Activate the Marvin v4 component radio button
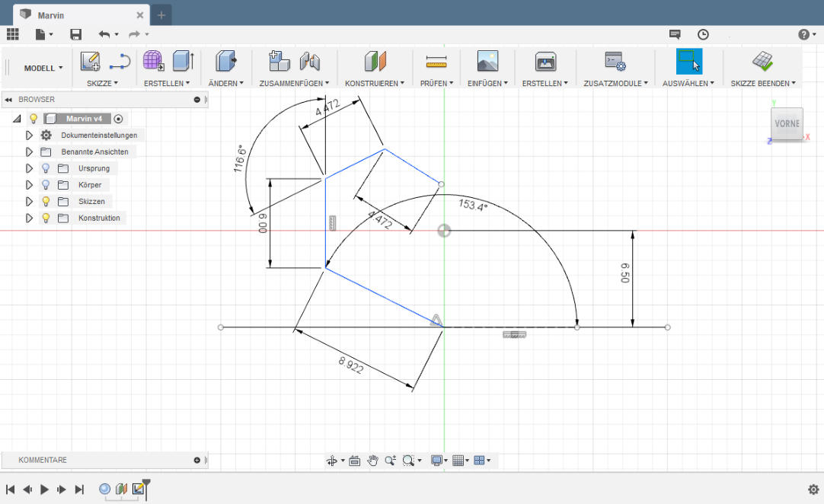 click(118, 120)
